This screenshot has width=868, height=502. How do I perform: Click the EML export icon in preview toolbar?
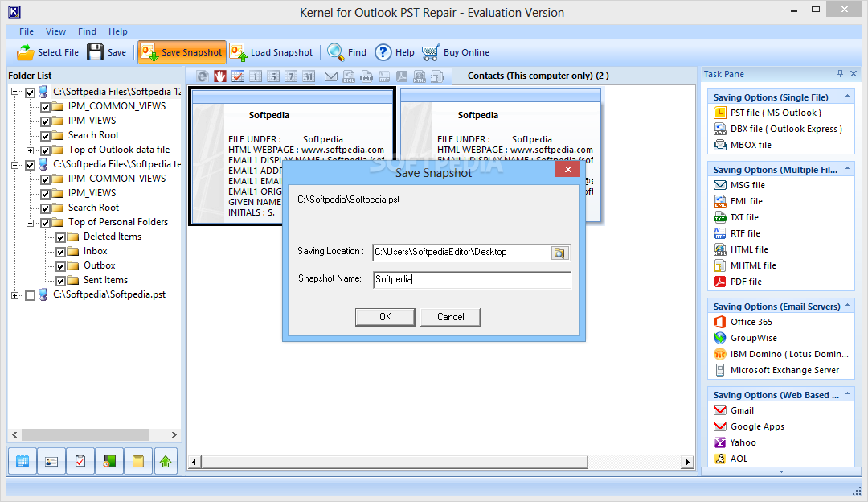[x=349, y=76]
